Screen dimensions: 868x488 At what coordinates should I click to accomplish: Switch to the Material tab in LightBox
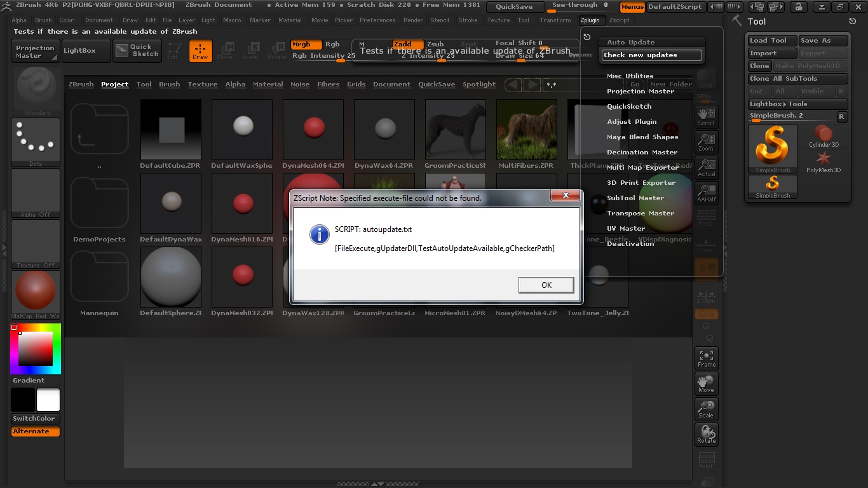point(268,85)
